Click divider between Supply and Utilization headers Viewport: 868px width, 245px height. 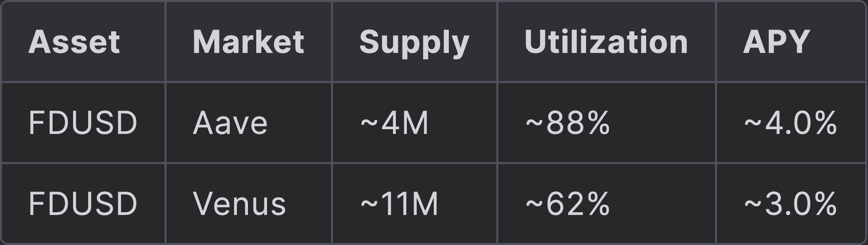click(497, 42)
